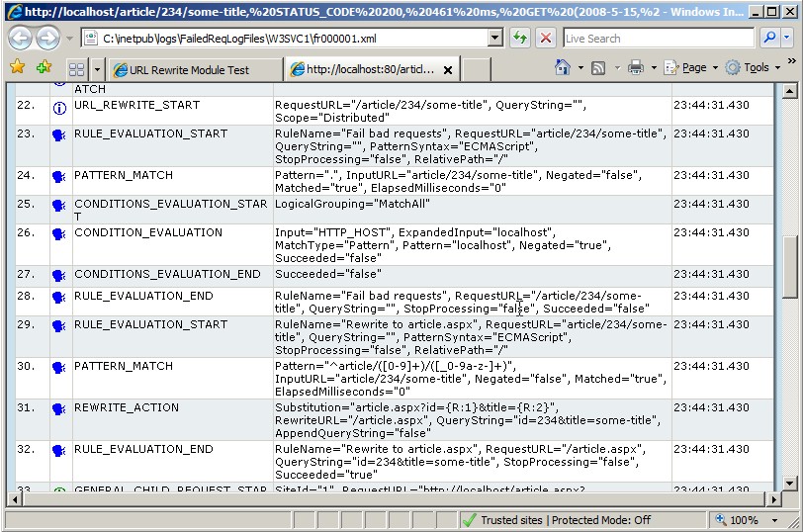Image resolution: width=803 pixels, height=532 pixels.
Task: Expand the address bar history dropdown
Action: pos(495,39)
